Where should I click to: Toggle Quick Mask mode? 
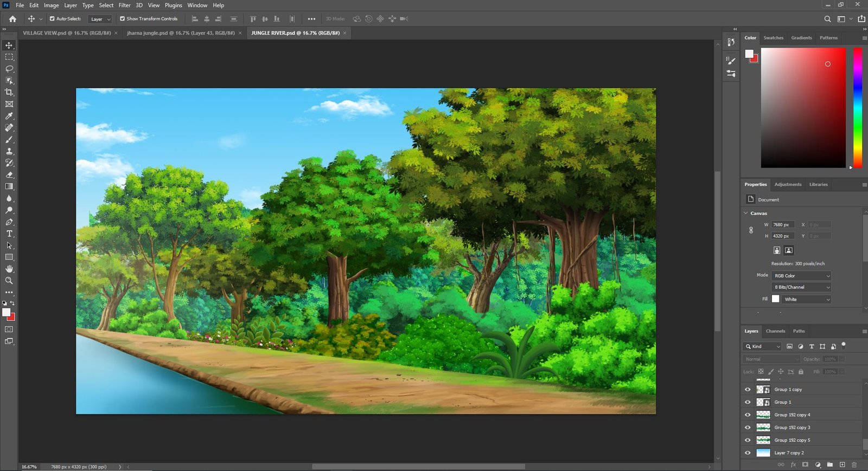(9, 329)
